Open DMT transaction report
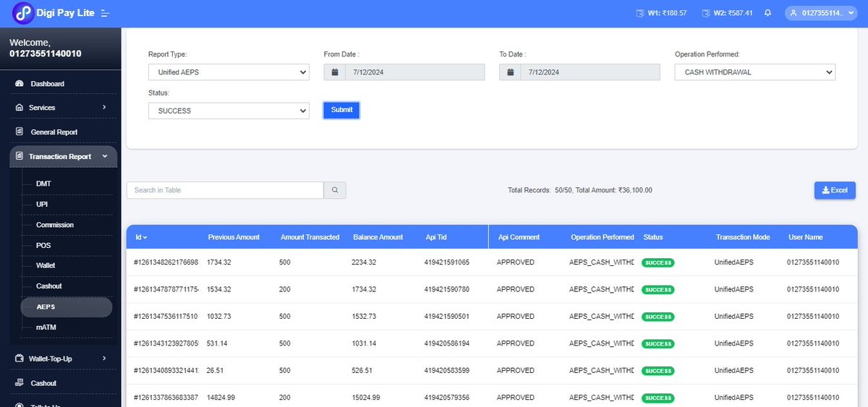 pos(43,184)
